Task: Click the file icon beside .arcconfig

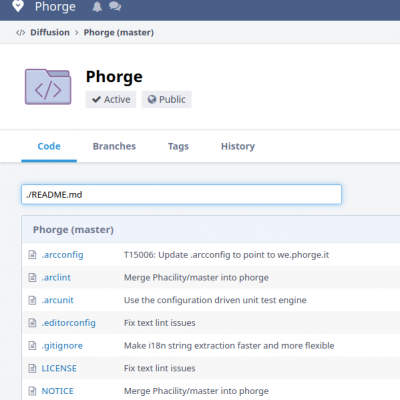Action: click(32, 255)
